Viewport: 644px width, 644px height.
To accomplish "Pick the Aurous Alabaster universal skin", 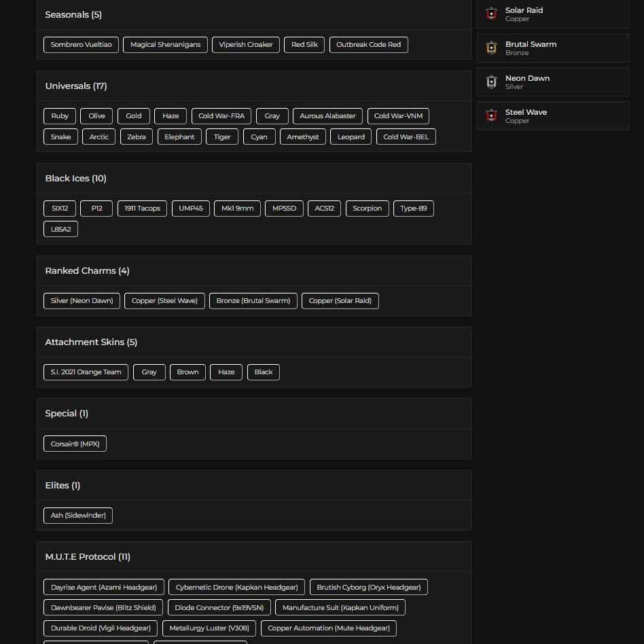I will (x=327, y=116).
